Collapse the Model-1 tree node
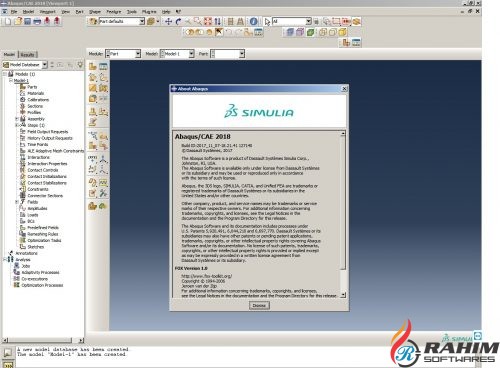The image size is (500, 368). 11,81
